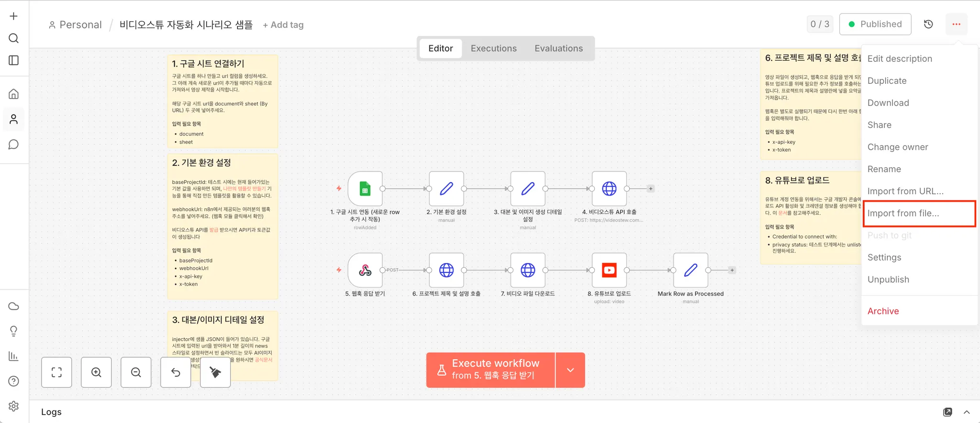Screen dimensions: 980x423
Task: Click the workflow history clock icon
Action: [x=928, y=24]
